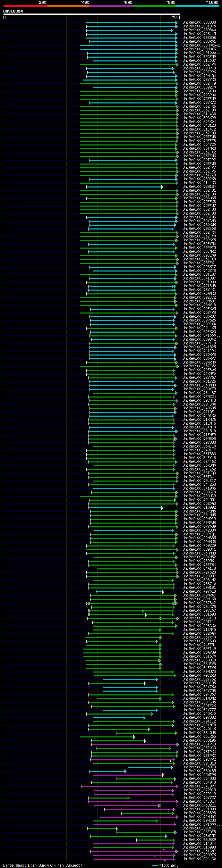Click the orange ~40% identity legend segment

68,6
